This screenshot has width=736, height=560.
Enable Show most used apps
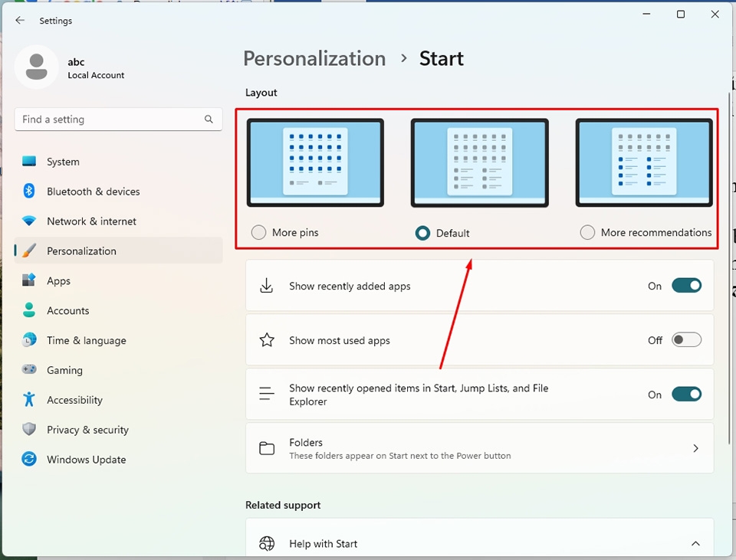686,339
